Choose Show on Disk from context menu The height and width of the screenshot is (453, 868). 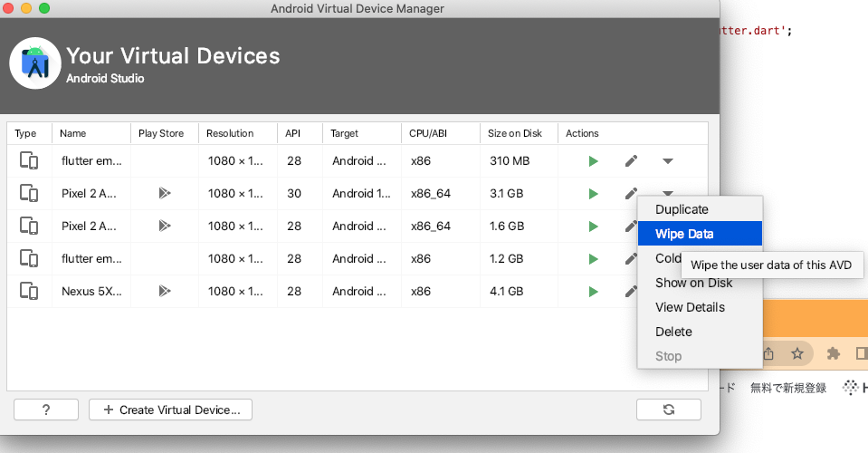click(701, 283)
